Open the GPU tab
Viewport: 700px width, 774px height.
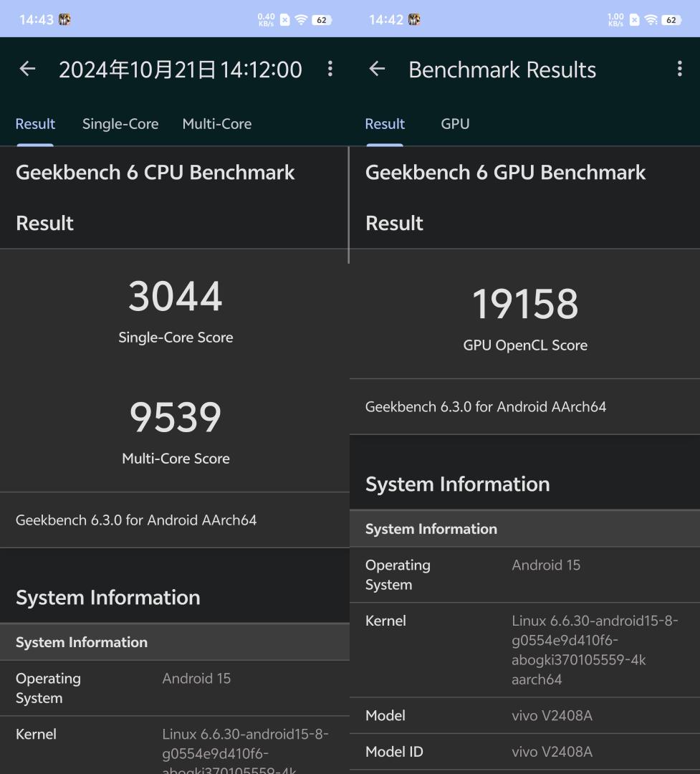455,124
